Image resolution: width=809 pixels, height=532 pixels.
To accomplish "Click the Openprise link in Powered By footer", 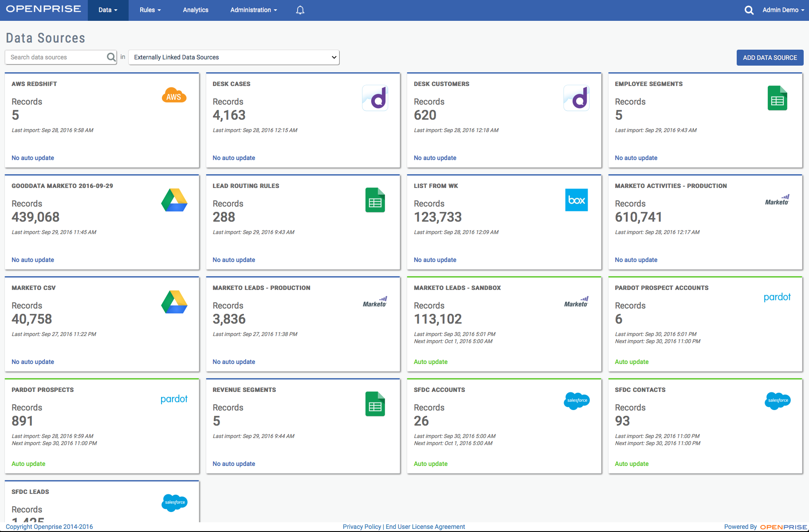I will click(x=784, y=527).
